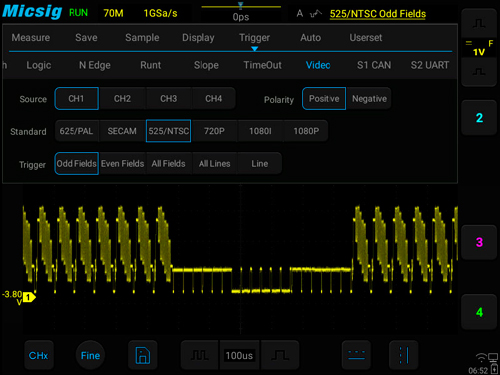Open the Sample menu
Viewport: 500px width, 375px height.
pyautogui.click(x=142, y=38)
